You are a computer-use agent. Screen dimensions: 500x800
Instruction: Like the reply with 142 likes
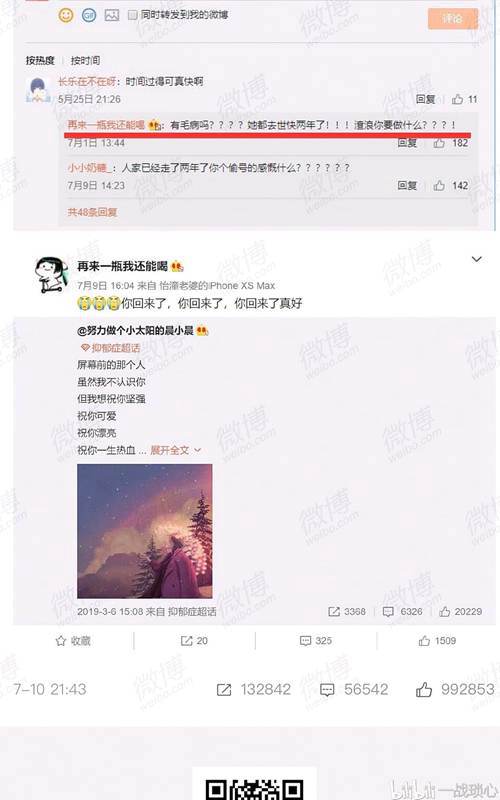(x=439, y=185)
